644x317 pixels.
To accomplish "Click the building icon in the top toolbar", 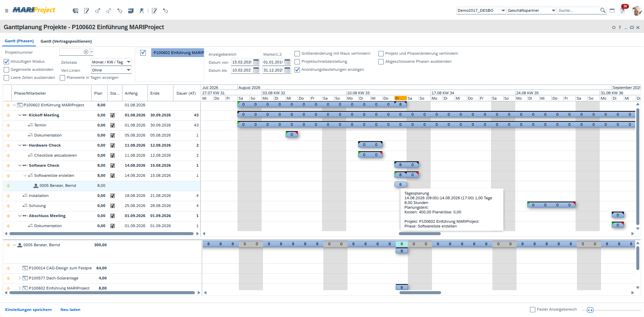I will [75, 11].
